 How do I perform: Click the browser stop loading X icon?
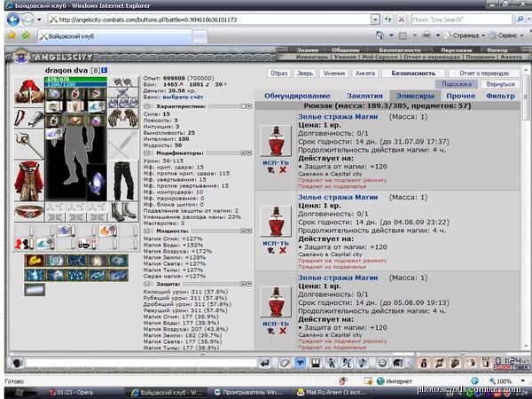coord(402,20)
